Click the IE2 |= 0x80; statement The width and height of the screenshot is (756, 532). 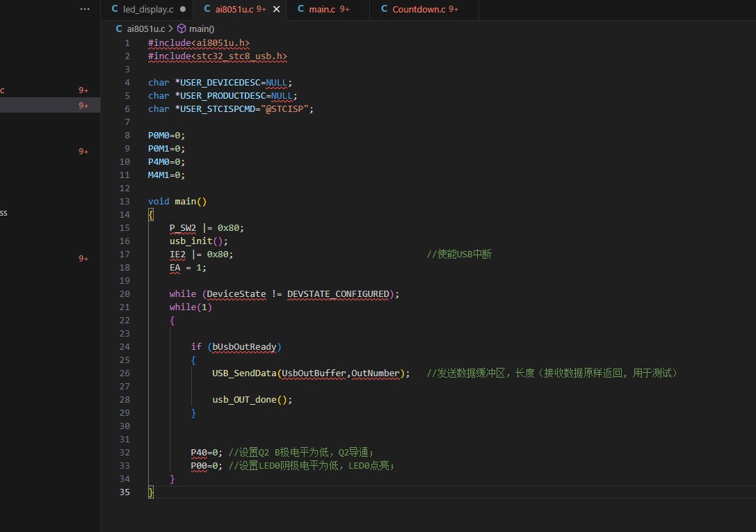(202, 255)
